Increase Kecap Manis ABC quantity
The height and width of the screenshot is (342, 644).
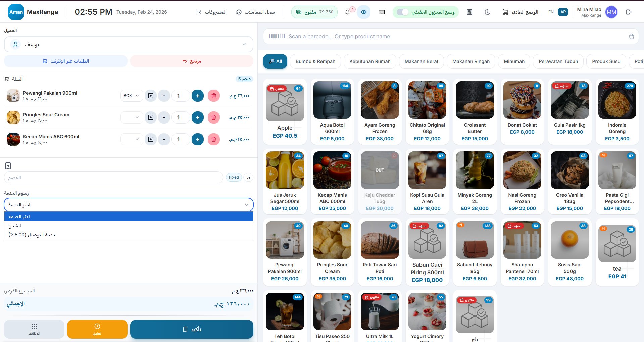coord(198,139)
